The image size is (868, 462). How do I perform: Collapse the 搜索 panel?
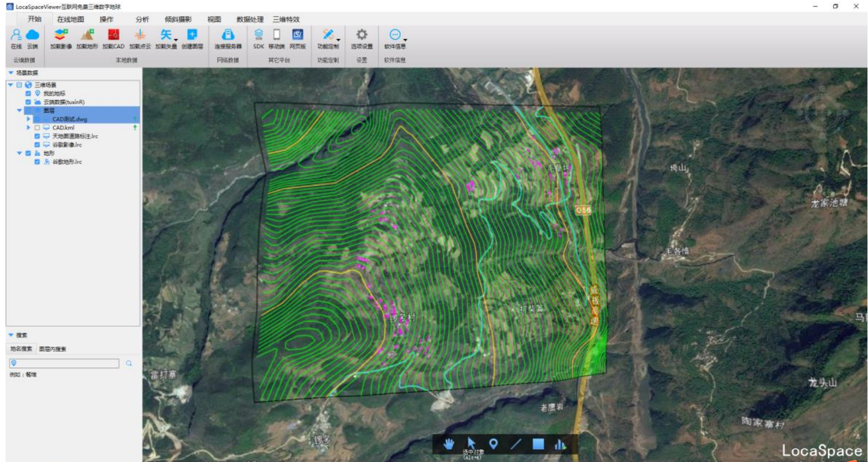[x=11, y=335]
